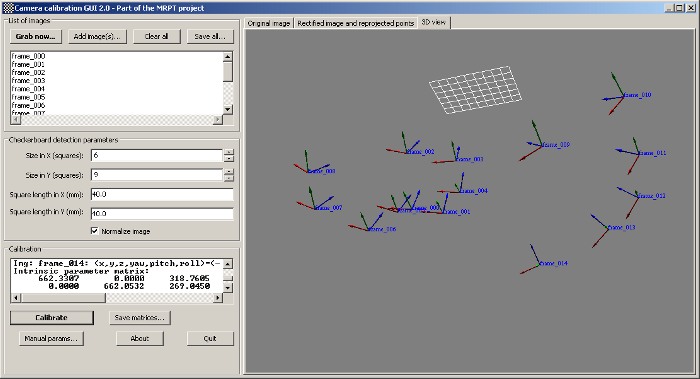Increase Size in Y with spinner up arrow
This screenshot has width=700, height=379.
(229, 172)
